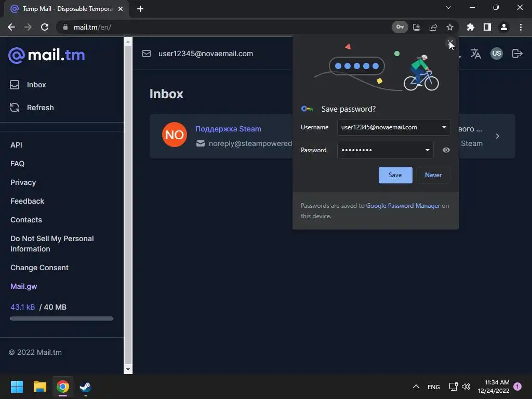Open the Chrome profile avatar icon
Viewport: 532px width, 399px height.
(504, 27)
